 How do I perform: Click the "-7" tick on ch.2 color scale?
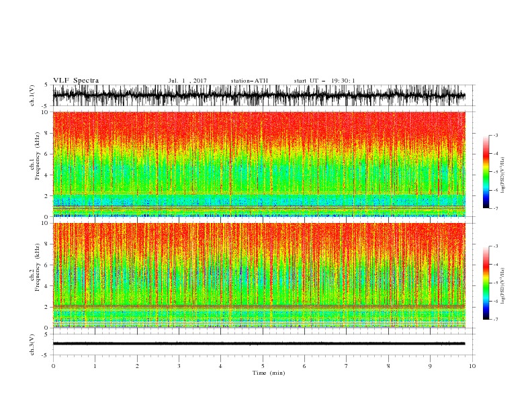[x=496, y=319]
